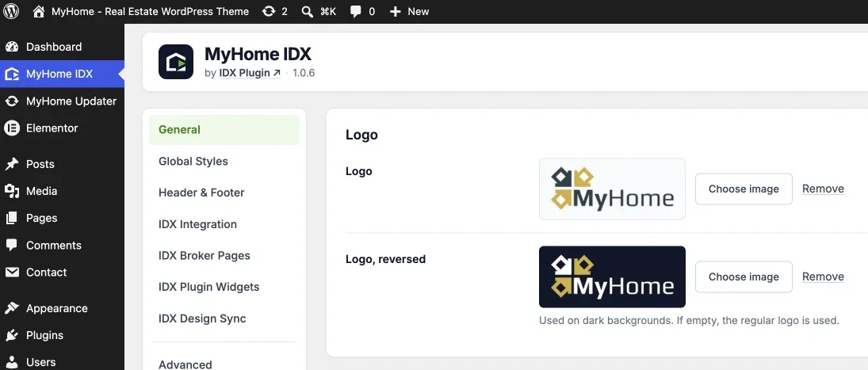Click the MyHome IDX plugin logo
868x370 pixels.
tap(176, 62)
